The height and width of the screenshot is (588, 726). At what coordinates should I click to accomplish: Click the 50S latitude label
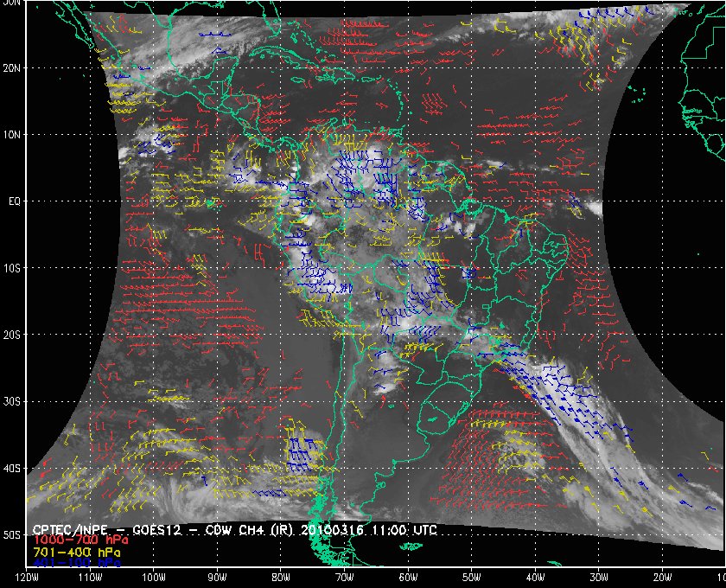coord(12,534)
